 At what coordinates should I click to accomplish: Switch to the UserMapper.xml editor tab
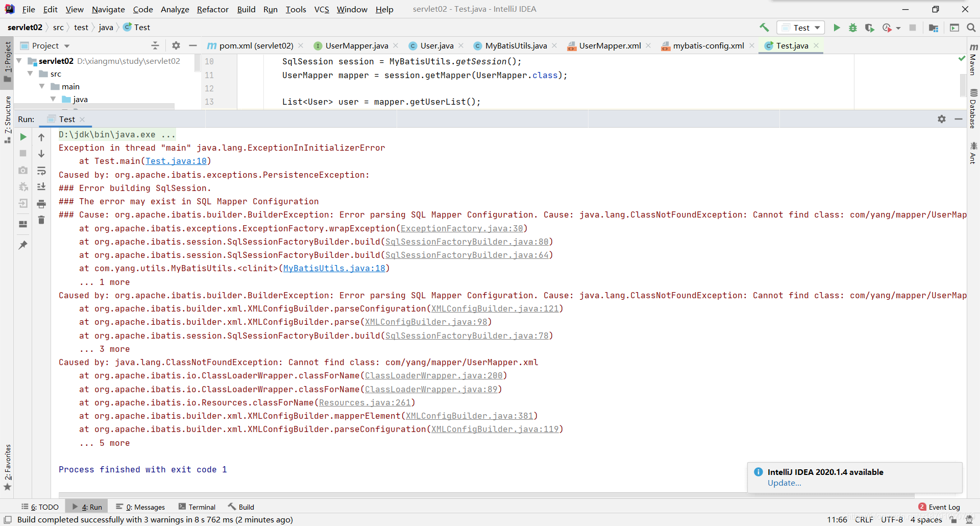click(610, 45)
